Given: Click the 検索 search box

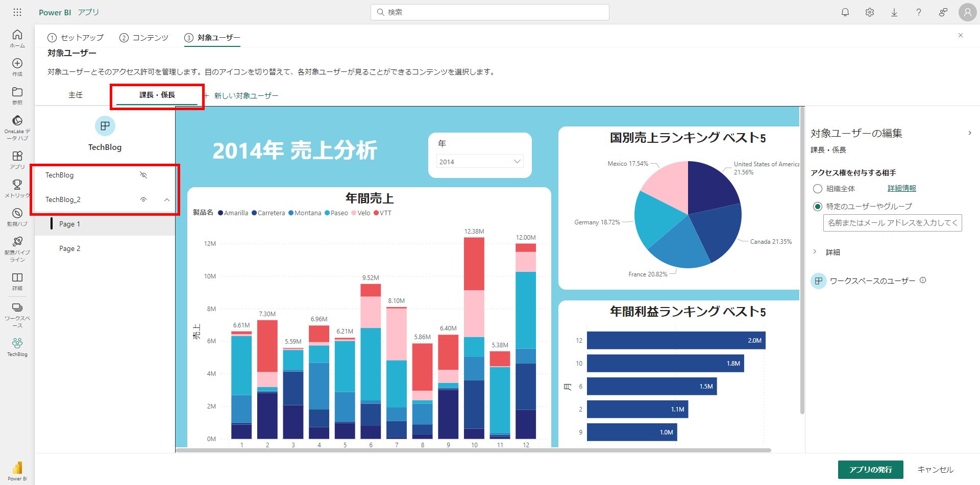Looking at the screenshot, I should (490, 12).
